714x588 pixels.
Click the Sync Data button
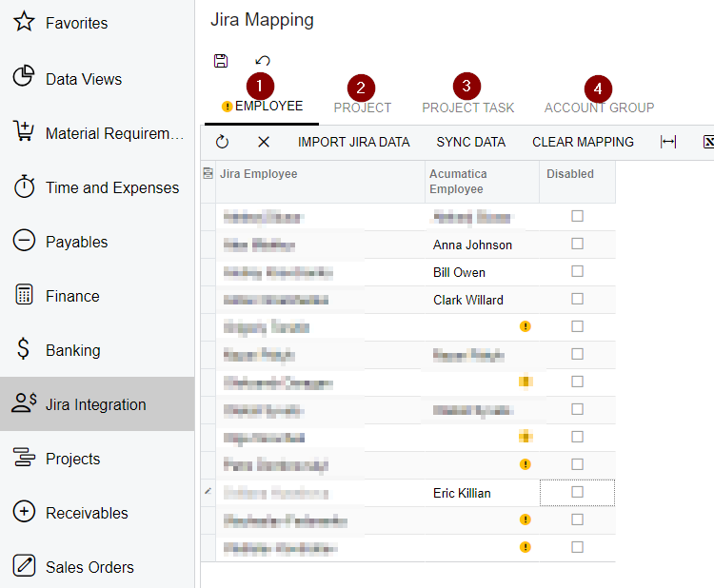tap(471, 142)
